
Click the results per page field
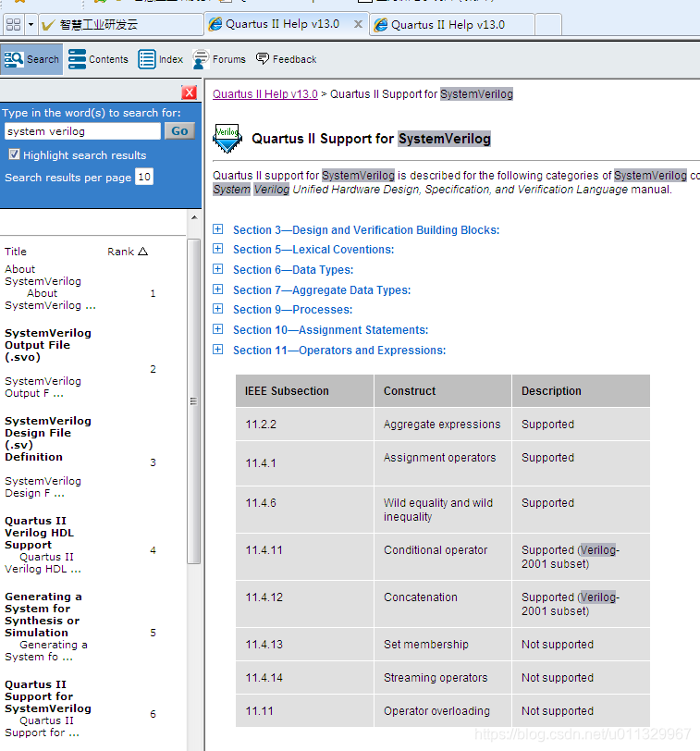point(144,178)
